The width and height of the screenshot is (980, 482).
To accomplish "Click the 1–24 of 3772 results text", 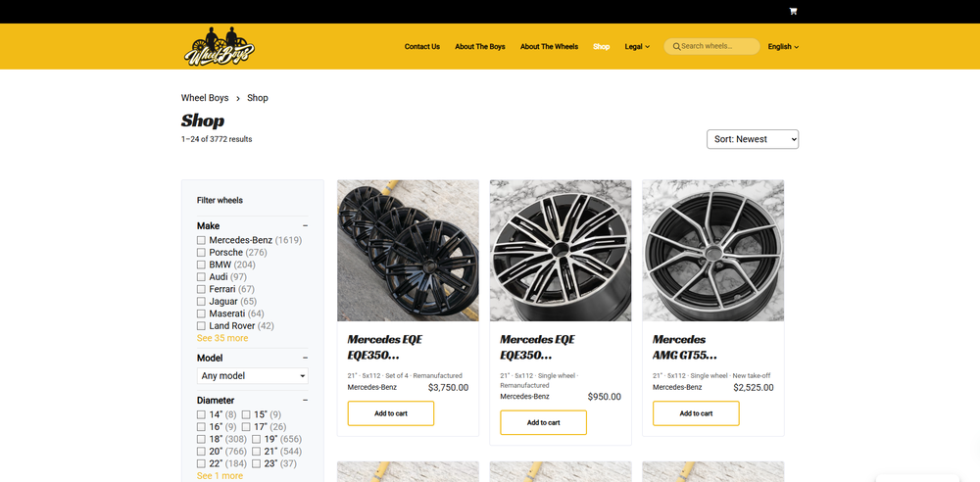I will 217,139.
